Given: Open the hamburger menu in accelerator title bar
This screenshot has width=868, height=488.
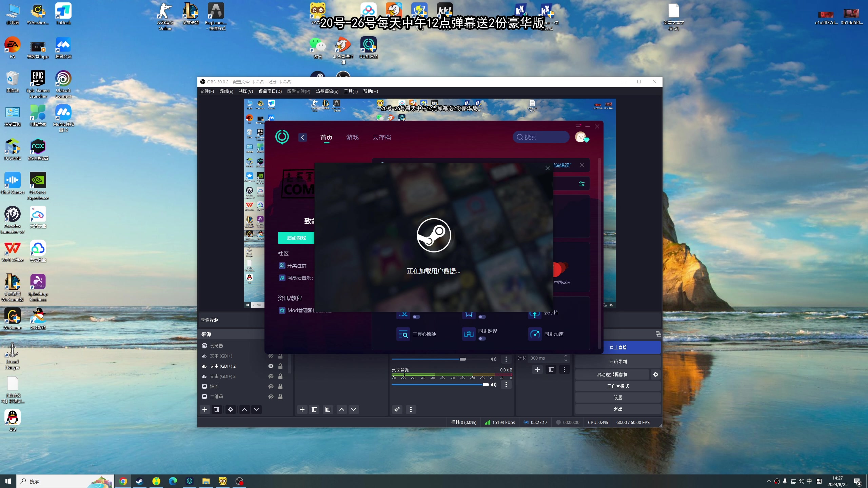Looking at the screenshot, I should [578, 126].
